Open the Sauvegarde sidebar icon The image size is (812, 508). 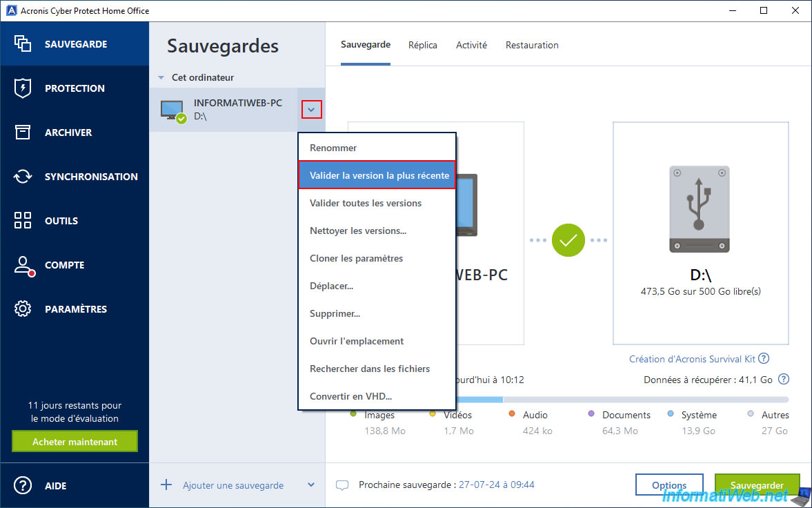(23, 44)
